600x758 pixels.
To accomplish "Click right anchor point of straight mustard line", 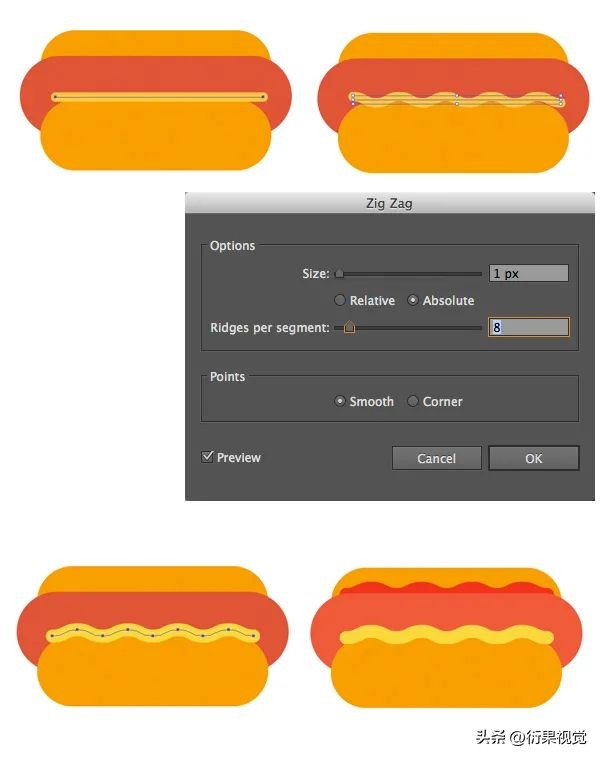I will [x=263, y=97].
